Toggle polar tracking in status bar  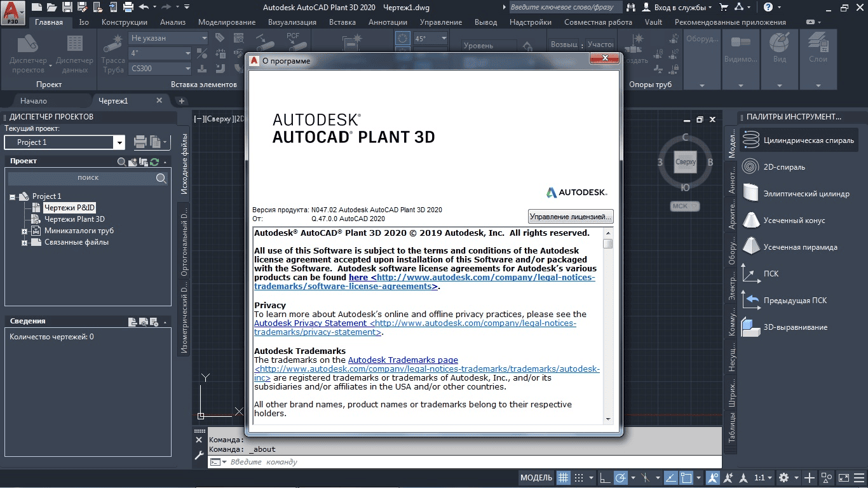pos(621,478)
